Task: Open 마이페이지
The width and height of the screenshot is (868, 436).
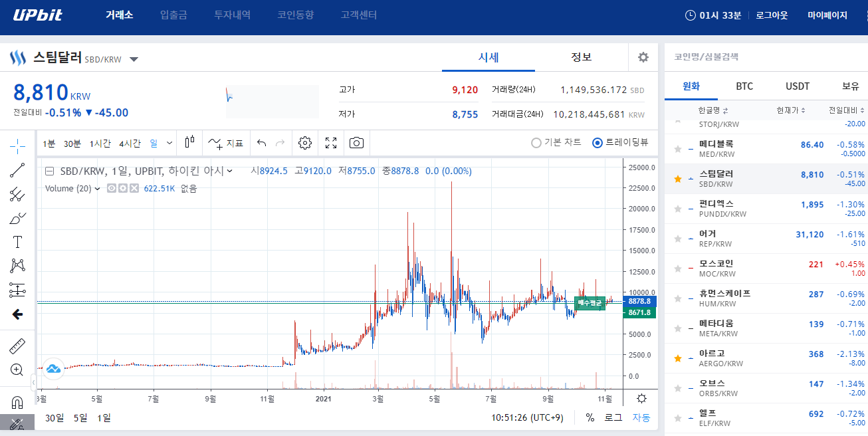Action: 827,15
